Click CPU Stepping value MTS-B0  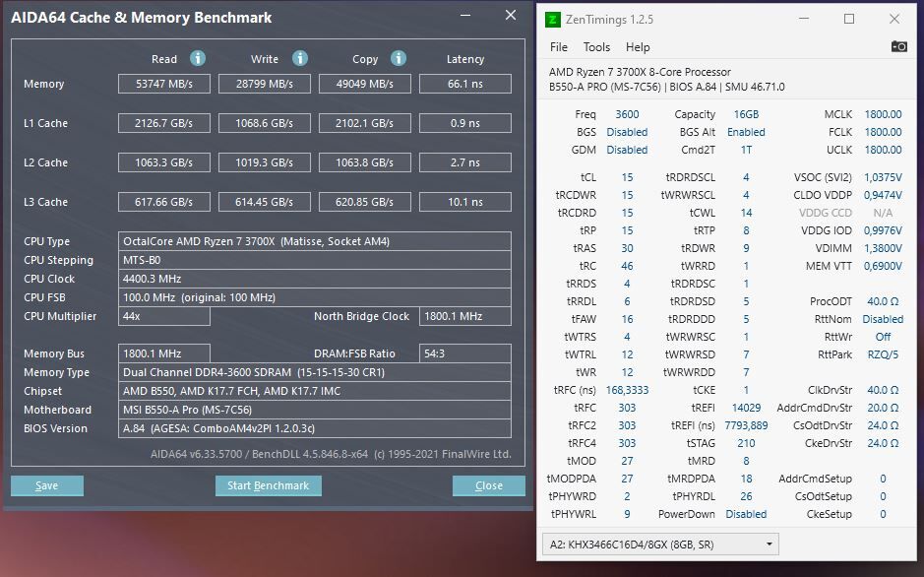315,260
